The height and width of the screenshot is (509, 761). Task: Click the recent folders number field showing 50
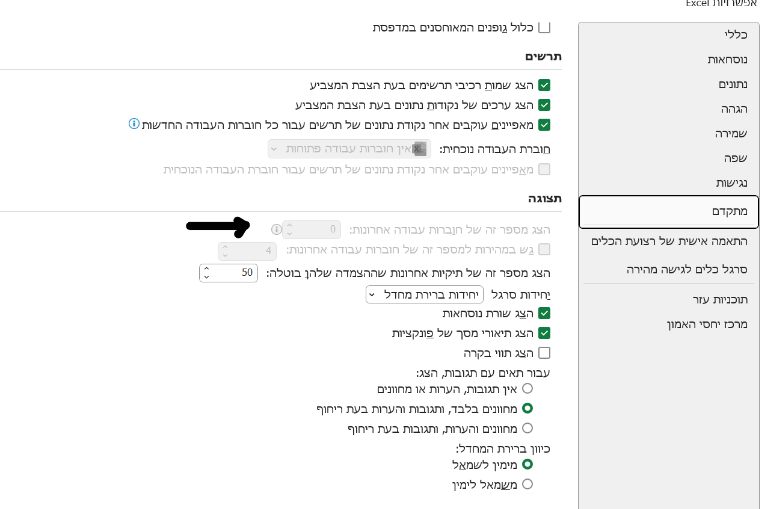[x=238, y=272]
